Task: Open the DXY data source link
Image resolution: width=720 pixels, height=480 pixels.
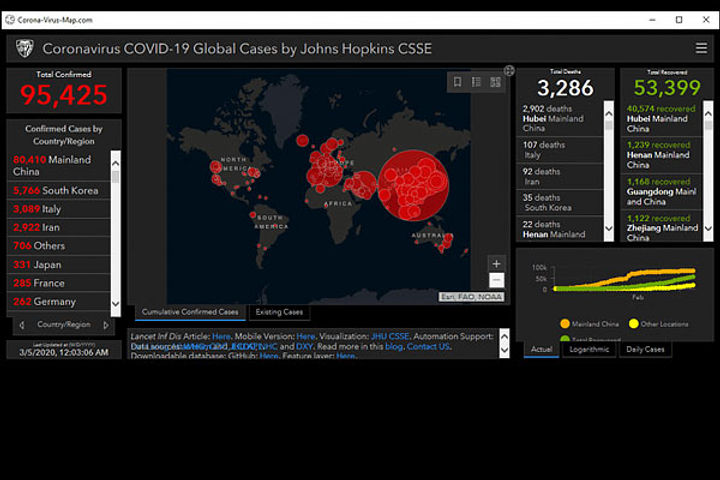Action: 304,347
